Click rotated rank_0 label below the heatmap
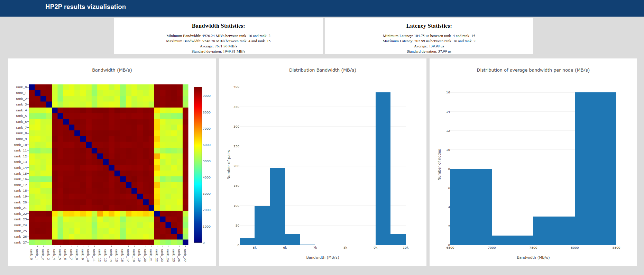The image size is (644, 275). pos(31,254)
